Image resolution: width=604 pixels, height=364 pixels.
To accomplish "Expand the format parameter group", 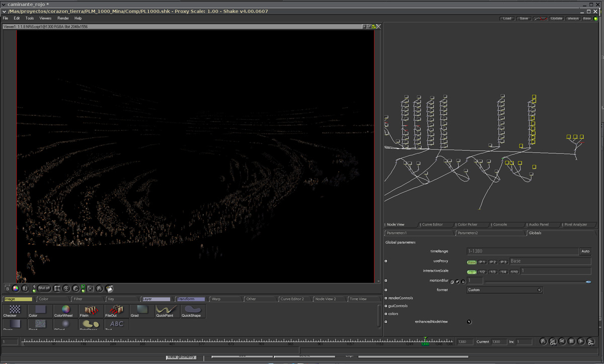I will tap(386, 290).
